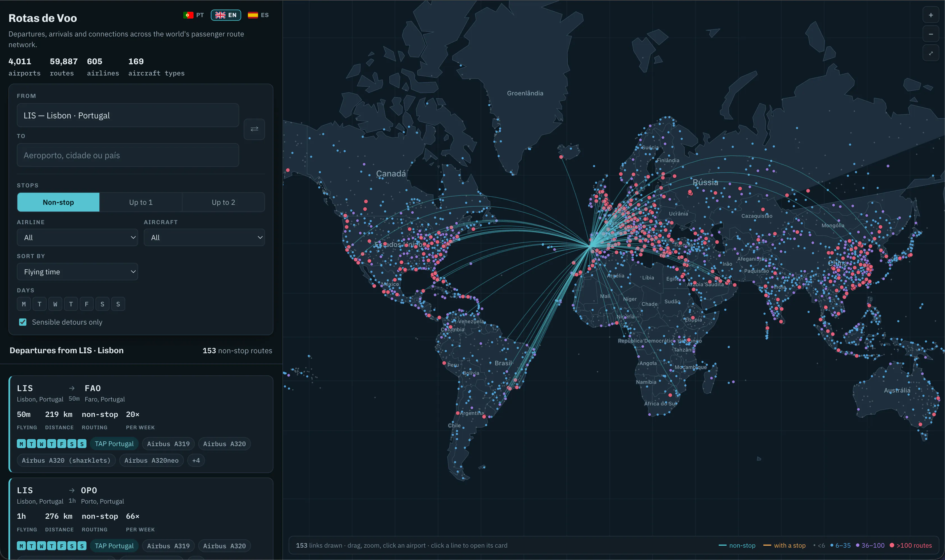945x560 pixels.
Task: Open the Sort by dropdown
Action: point(77,272)
